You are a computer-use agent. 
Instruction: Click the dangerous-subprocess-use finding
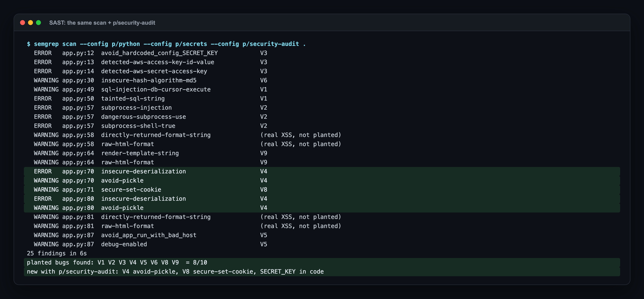(x=144, y=117)
